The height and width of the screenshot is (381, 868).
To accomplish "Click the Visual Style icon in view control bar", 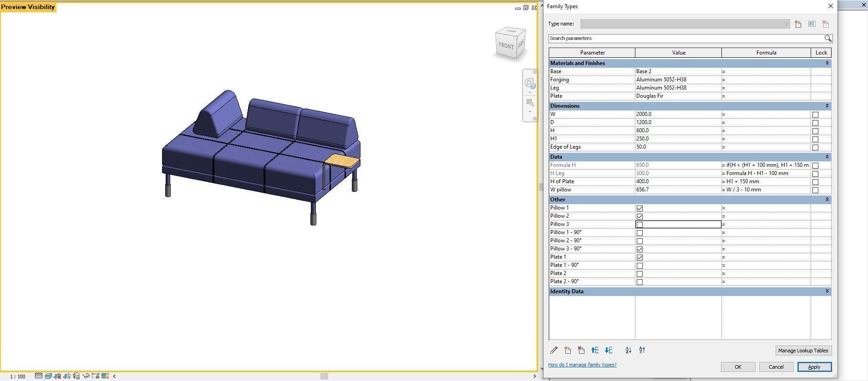I will [x=48, y=376].
